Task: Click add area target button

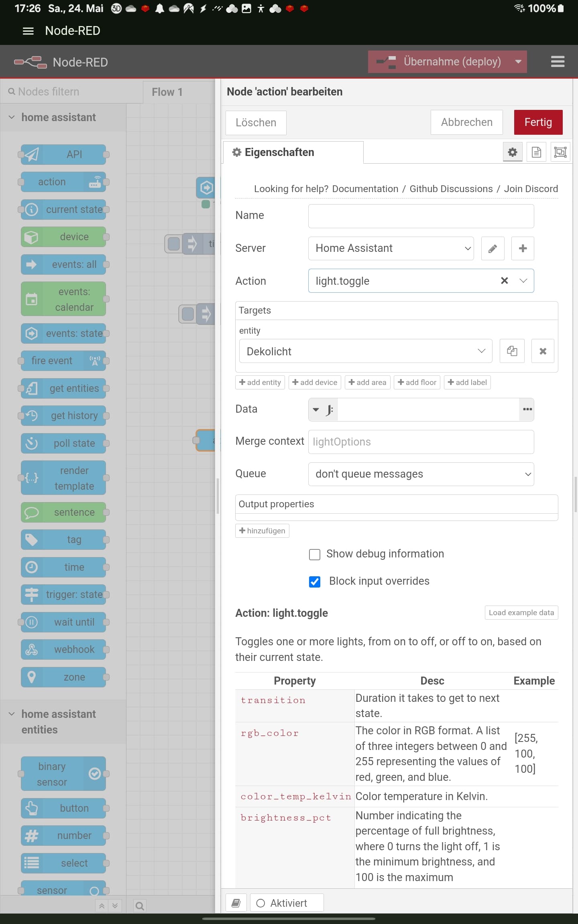Action: 367,383
